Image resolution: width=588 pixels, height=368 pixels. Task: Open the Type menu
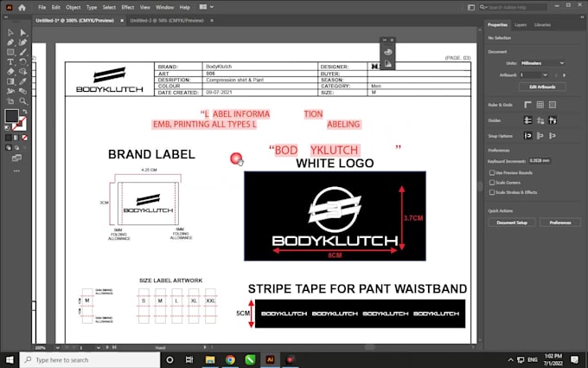click(92, 7)
